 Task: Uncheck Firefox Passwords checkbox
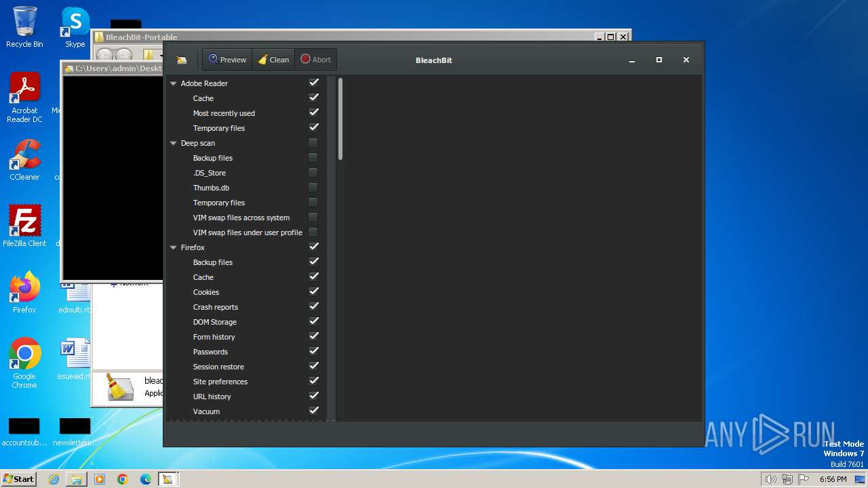(313, 351)
